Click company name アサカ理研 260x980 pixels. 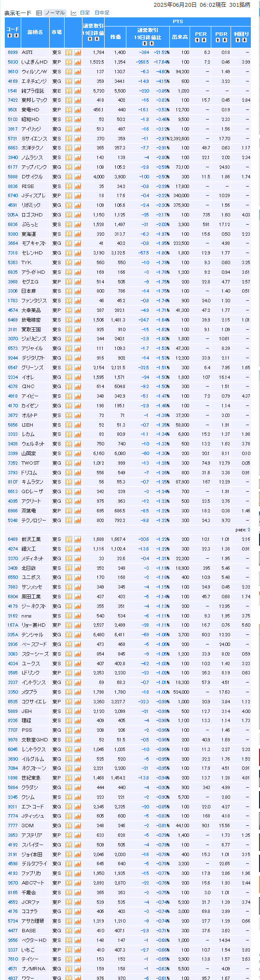(32, 921)
